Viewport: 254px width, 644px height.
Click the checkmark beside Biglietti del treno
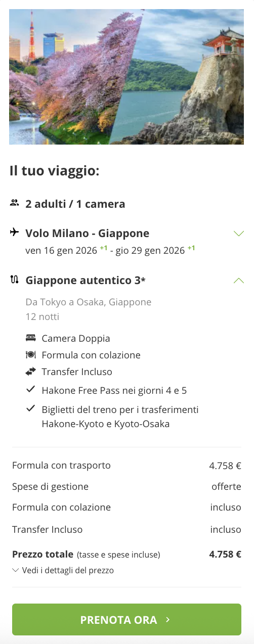(31, 408)
